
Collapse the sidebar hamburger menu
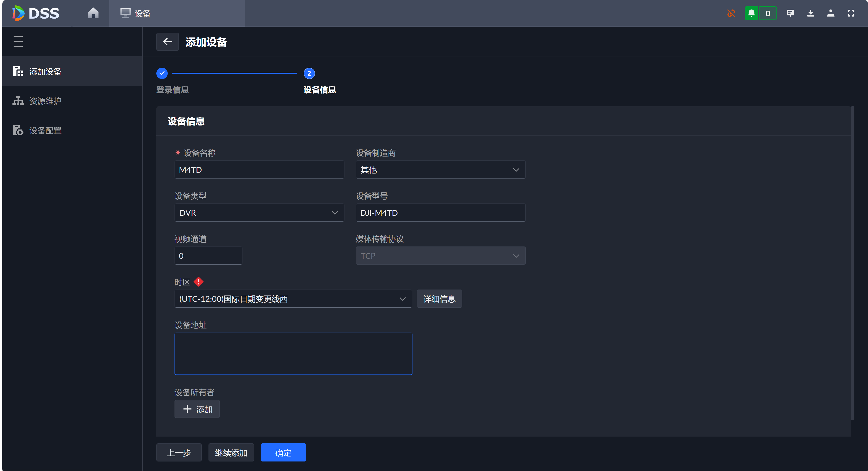click(x=18, y=41)
